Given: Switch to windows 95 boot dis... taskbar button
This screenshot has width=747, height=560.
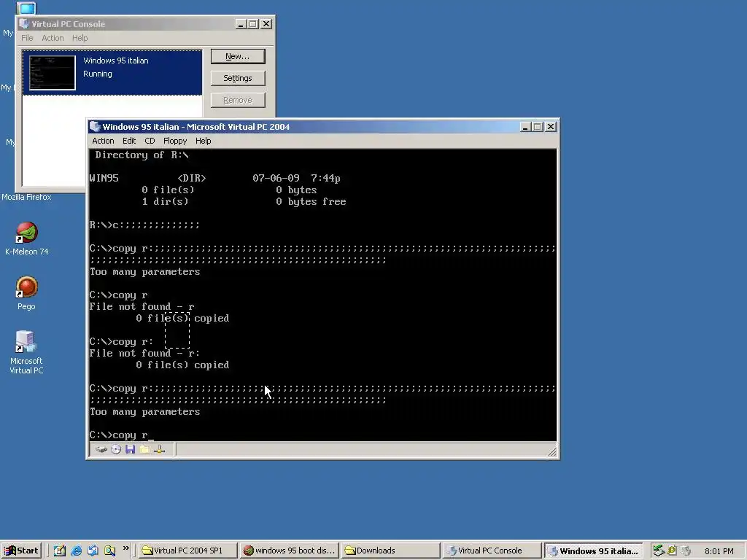Looking at the screenshot, I should (x=289, y=551).
